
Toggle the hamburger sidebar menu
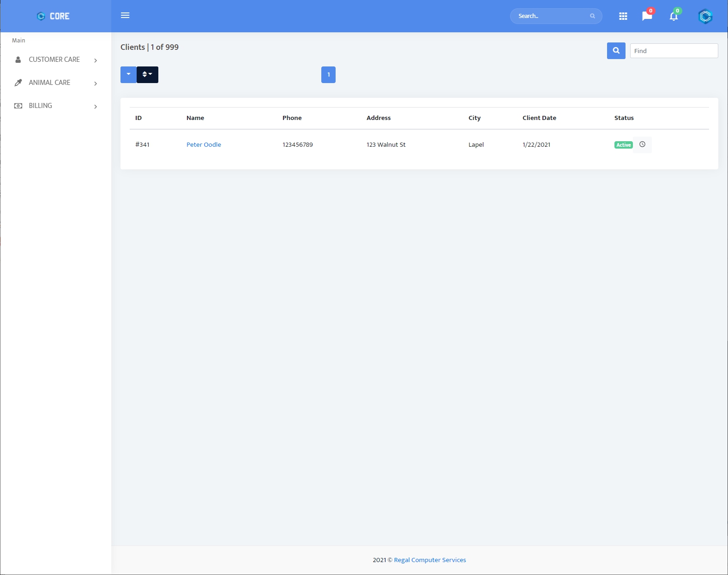coord(125,15)
